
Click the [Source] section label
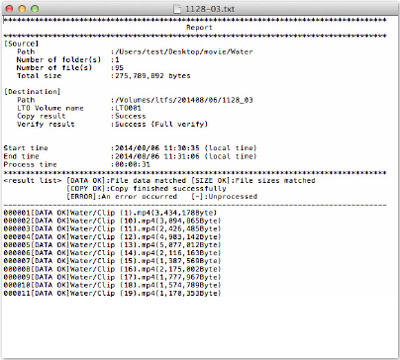click(x=21, y=44)
